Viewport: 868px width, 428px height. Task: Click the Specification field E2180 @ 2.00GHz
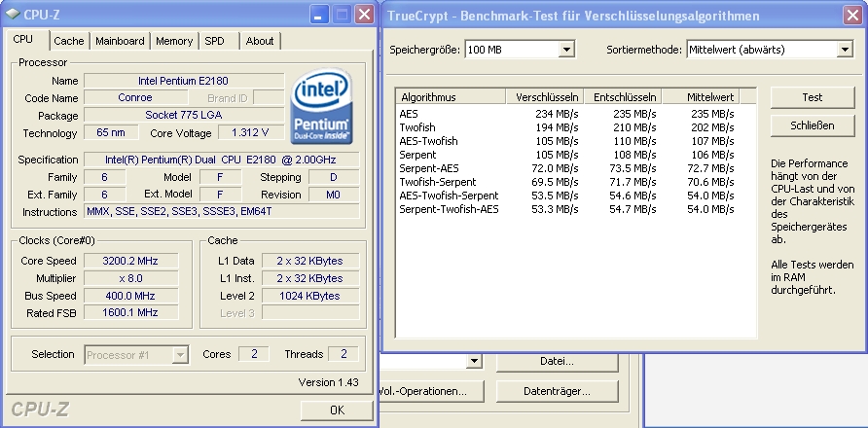(222, 160)
